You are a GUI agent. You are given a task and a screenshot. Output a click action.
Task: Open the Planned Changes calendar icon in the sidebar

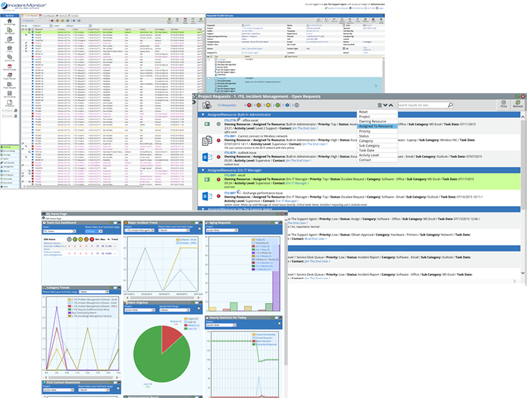pyautogui.click(x=9, y=66)
